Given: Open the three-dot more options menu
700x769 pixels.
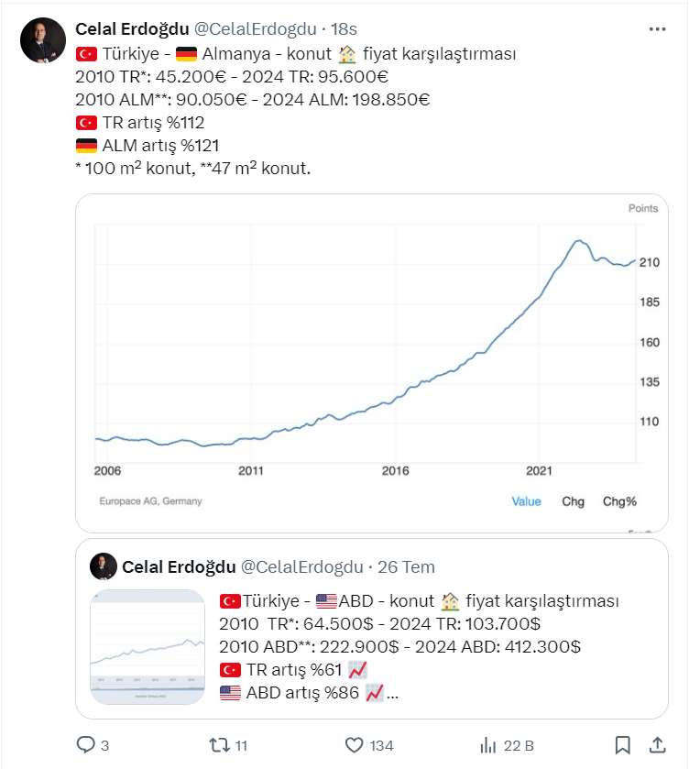Looking at the screenshot, I should [x=657, y=29].
